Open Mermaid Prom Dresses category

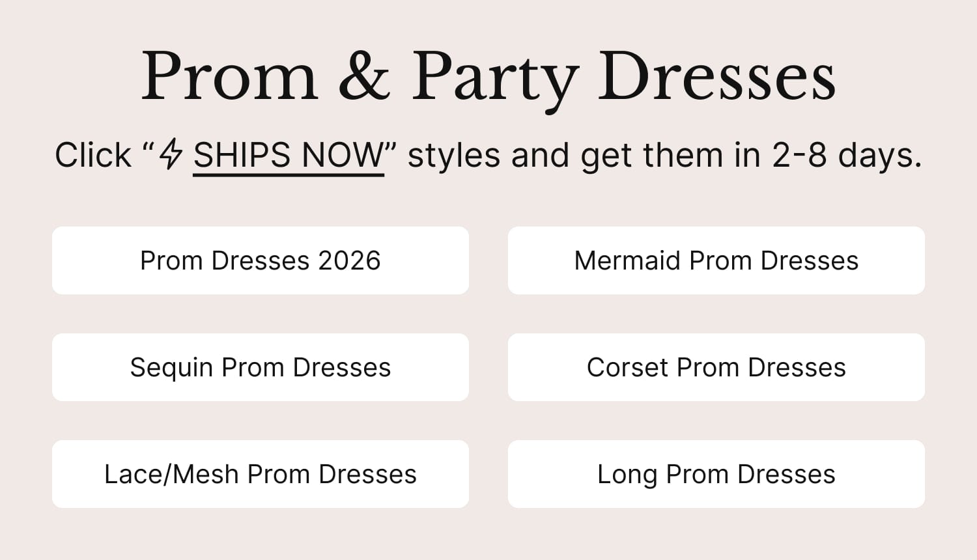(716, 260)
